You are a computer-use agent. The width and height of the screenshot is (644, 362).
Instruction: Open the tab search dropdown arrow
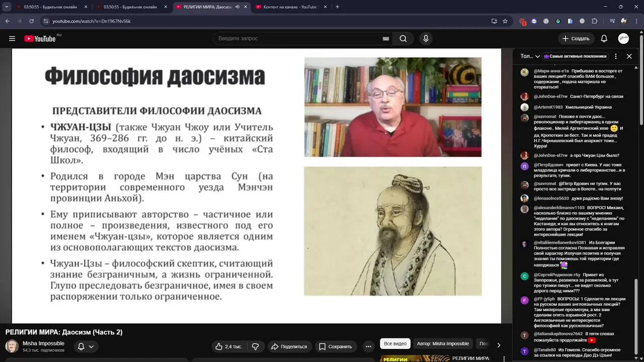pos(7,7)
